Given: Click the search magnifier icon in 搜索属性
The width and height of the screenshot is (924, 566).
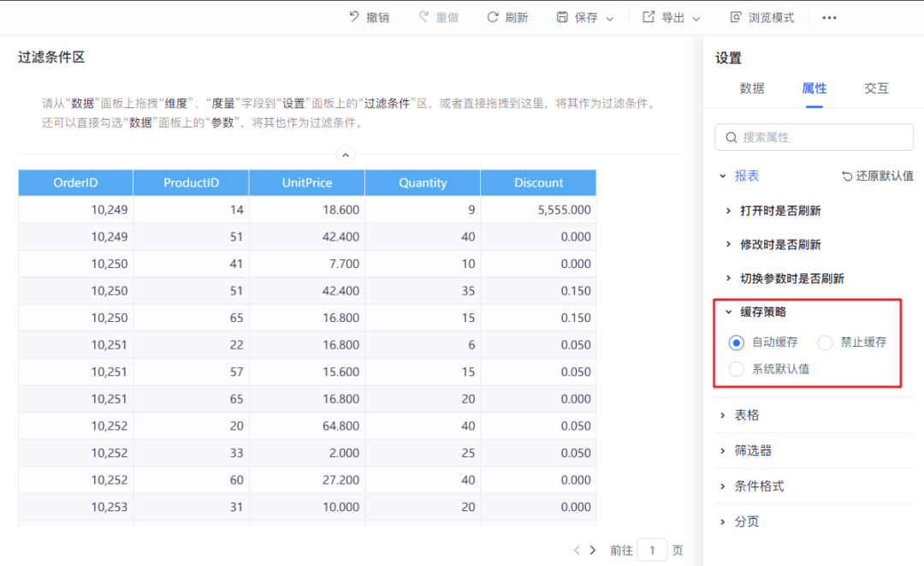Looking at the screenshot, I should pyautogui.click(x=731, y=137).
